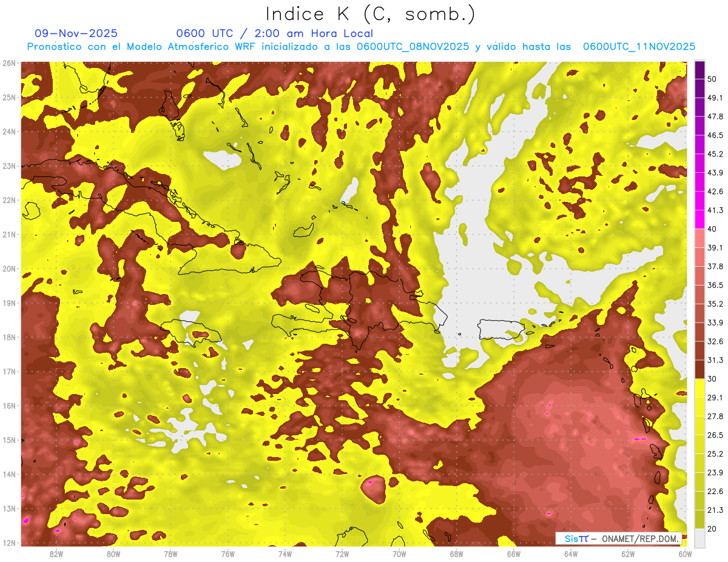This screenshot has width=728, height=562.
Task: Click the '0600 UTC / 2:00 am Hora Local' text
Action: coord(274,33)
